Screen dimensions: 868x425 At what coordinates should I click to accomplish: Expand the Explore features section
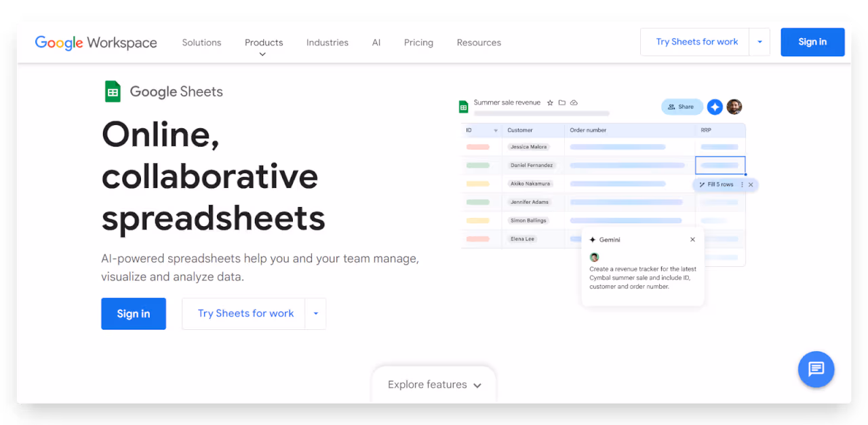point(434,385)
